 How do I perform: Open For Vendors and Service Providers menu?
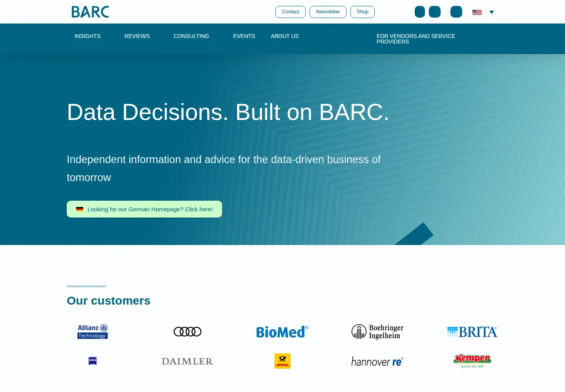tap(416, 39)
